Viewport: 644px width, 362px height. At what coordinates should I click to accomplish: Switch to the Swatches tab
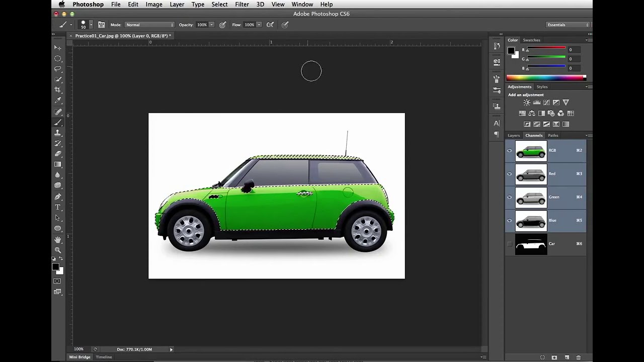[x=531, y=40]
